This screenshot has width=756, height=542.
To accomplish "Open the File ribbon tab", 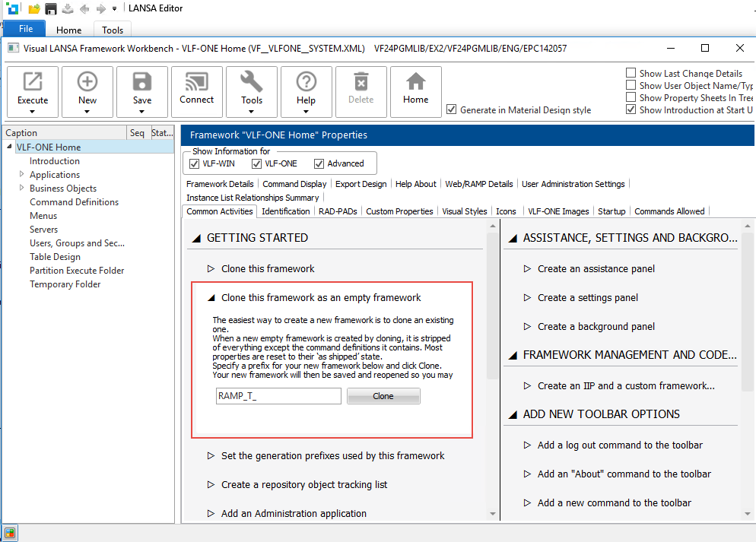I will (26, 29).
